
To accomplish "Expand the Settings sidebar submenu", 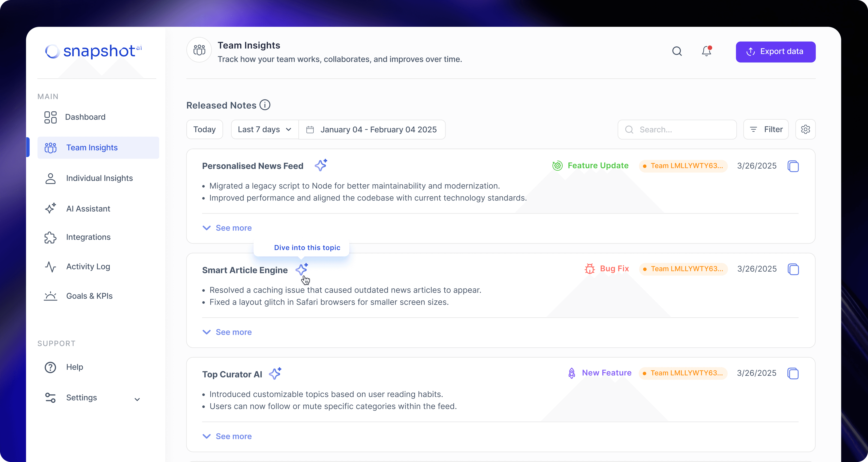I will click(137, 399).
